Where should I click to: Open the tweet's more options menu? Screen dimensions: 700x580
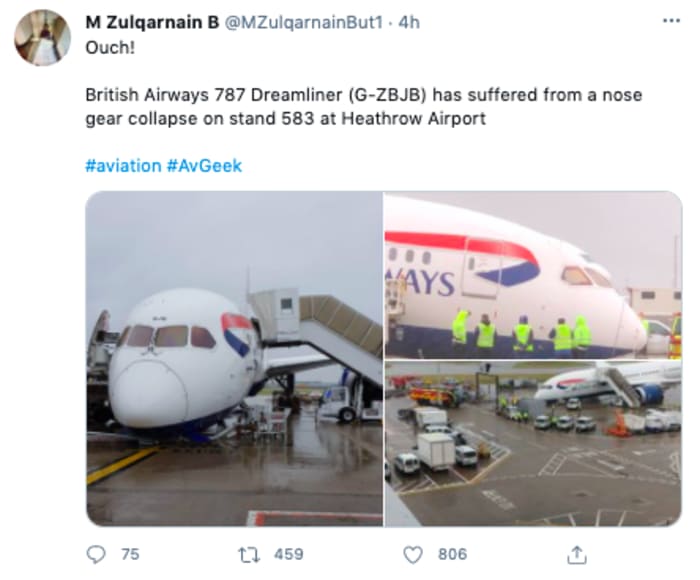click(x=668, y=21)
